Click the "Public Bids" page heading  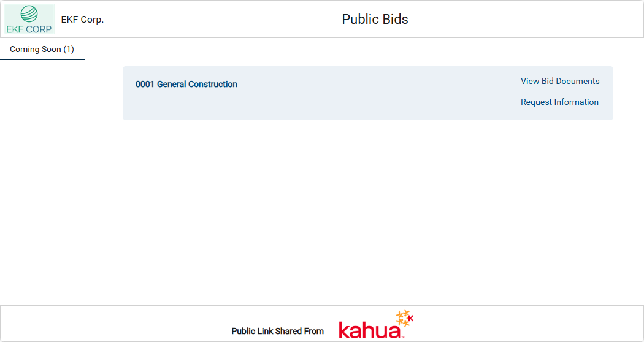point(375,20)
